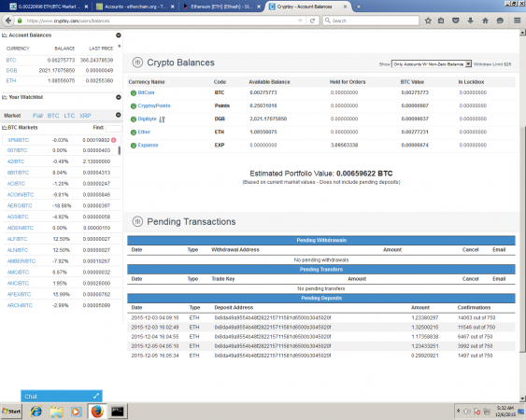The height and width of the screenshot is (420, 526).
Task: Open the BitCoin currency link
Action: pyautogui.click(x=146, y=92)
